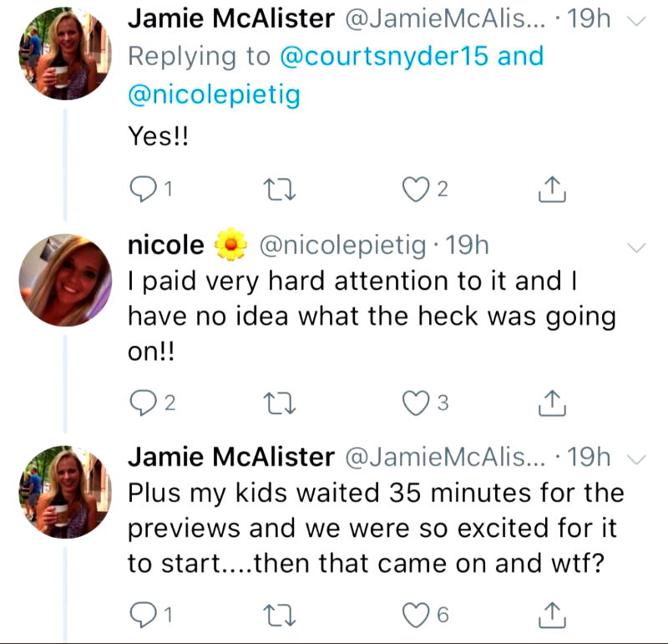Open dropdown chevron on nicole's tweet

point(636,248)
